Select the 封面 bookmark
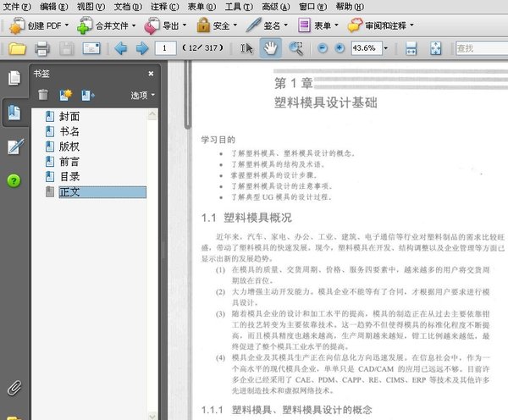 (x=69, y=116)
